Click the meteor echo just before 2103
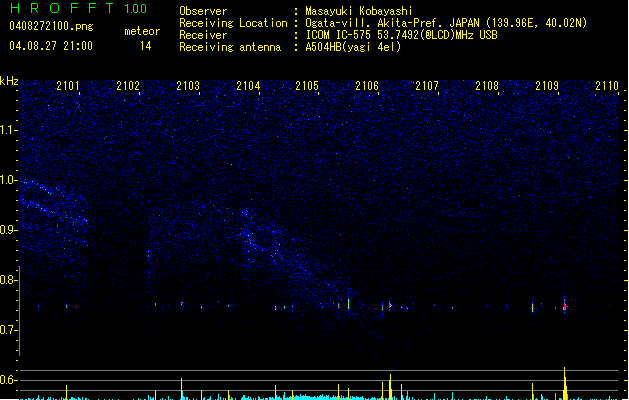The image size is (629, 400). tap(182, 303)
